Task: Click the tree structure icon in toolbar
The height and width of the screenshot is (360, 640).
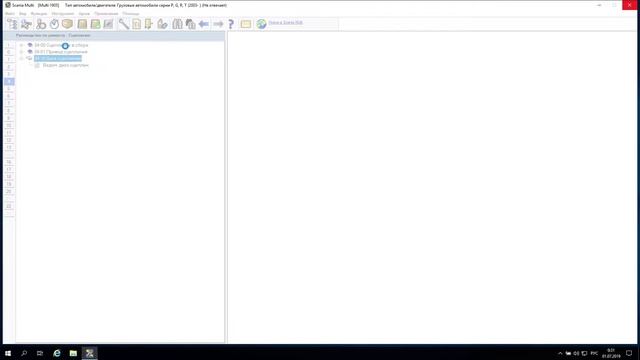Action: click(12, 24)
